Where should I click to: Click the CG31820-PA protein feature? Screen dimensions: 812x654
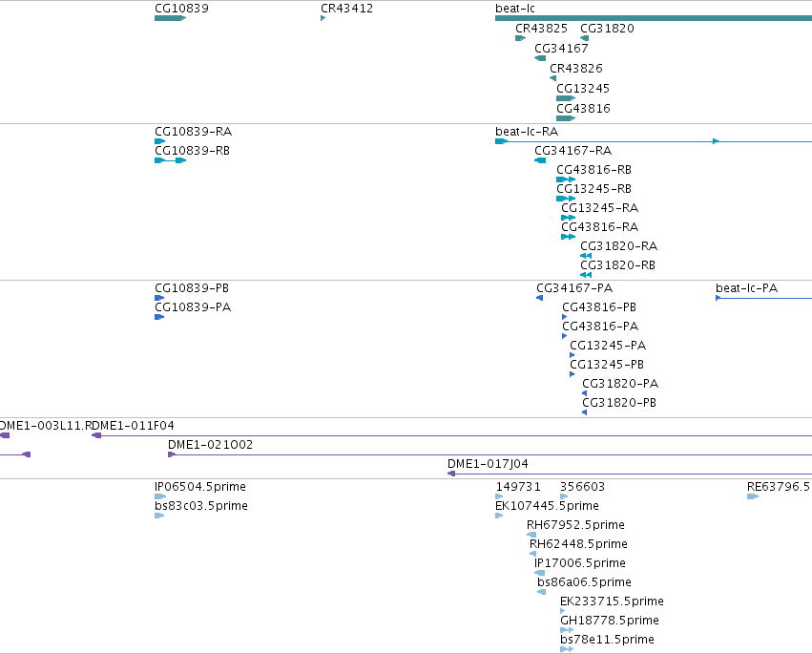(x=584, y=394)
